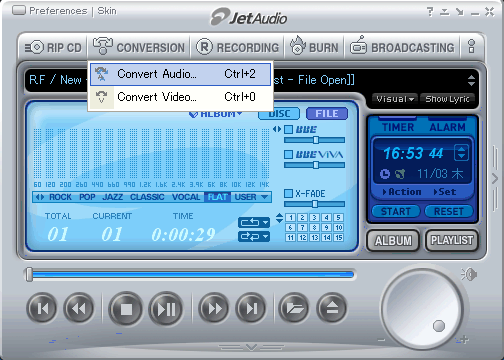This screenshot has width=504, height=360.
Task: Open the RIP CD tool
Action: (x=53, y=48)
